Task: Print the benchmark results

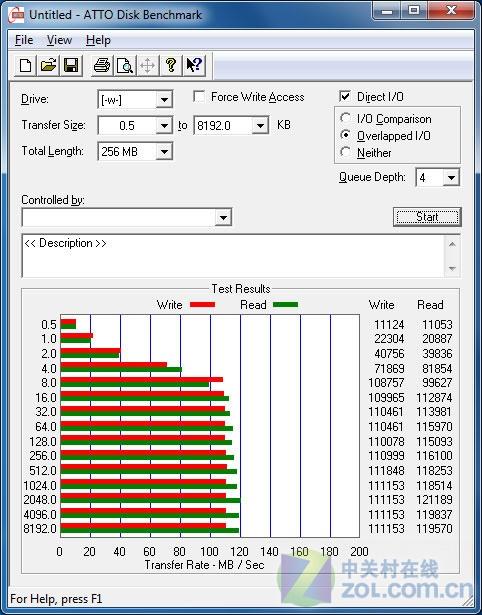Action: point(102,65)
